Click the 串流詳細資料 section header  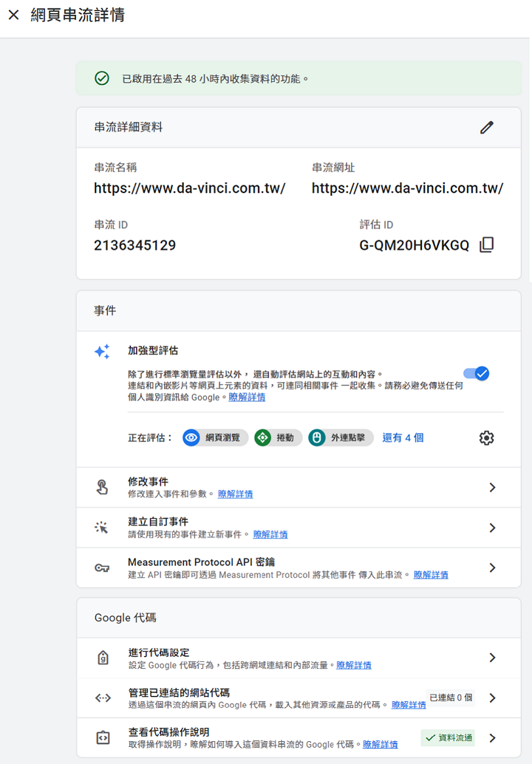coord(128,127)
